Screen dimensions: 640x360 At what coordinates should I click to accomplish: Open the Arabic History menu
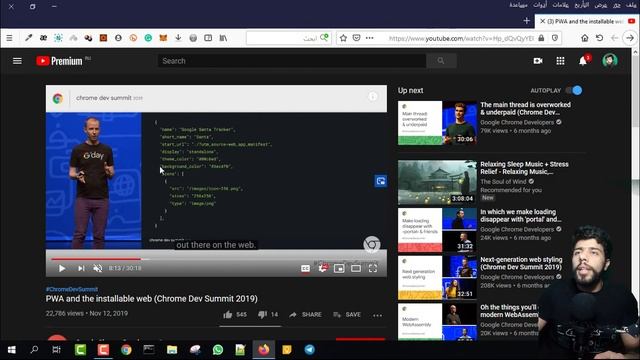tap(582, 5)
